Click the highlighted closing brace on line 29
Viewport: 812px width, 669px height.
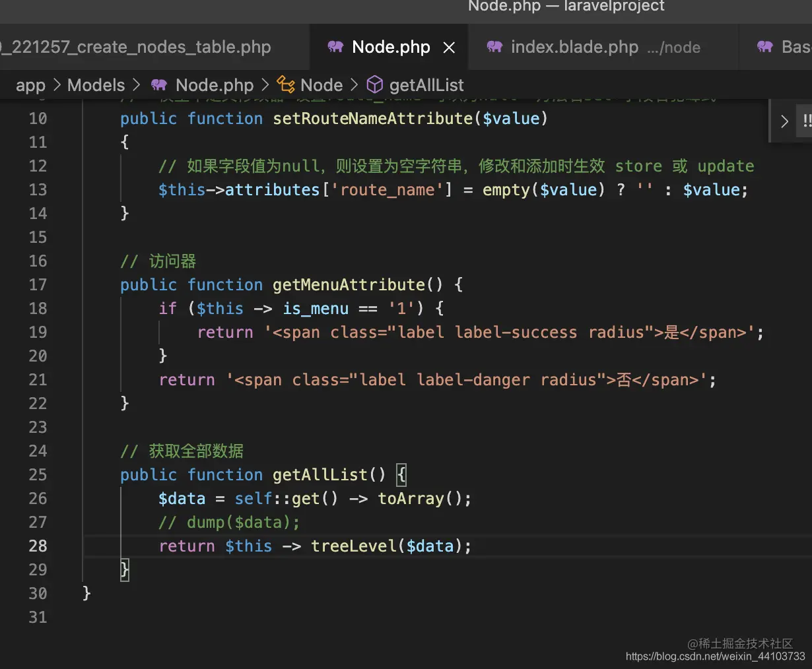124,569
